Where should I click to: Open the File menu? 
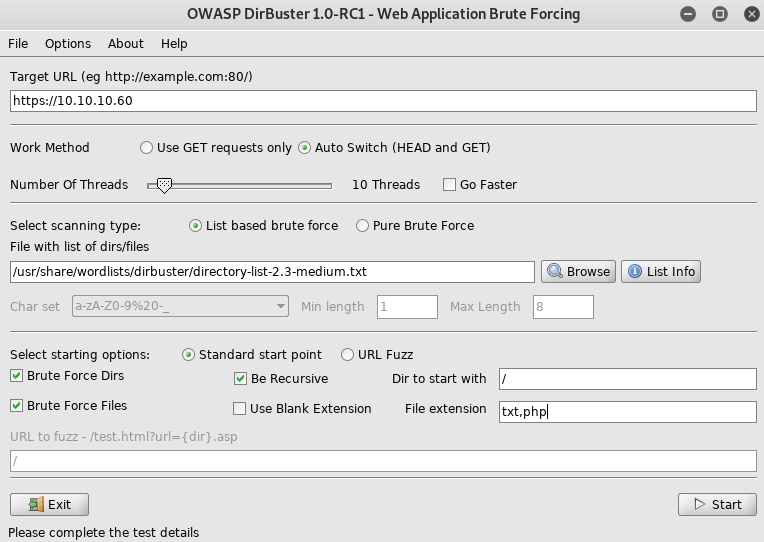click(18, 44)
